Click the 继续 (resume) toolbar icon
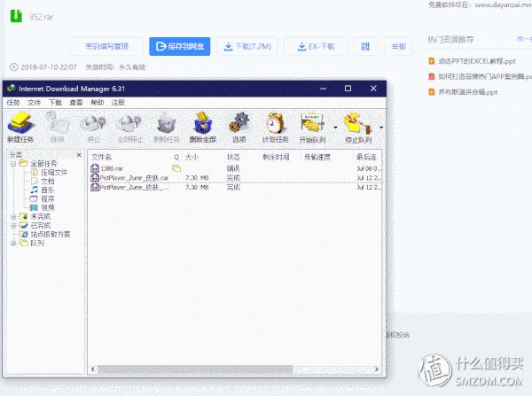Image resolution: width=532 pixels, height=396 pixels. pos(57,128)
